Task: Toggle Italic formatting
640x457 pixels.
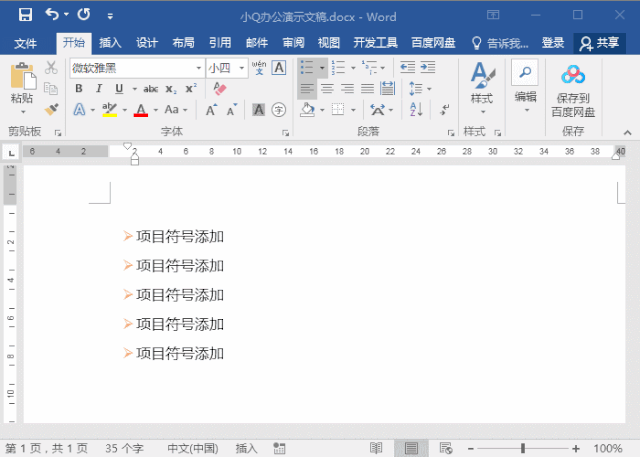Action: [99, 89]
